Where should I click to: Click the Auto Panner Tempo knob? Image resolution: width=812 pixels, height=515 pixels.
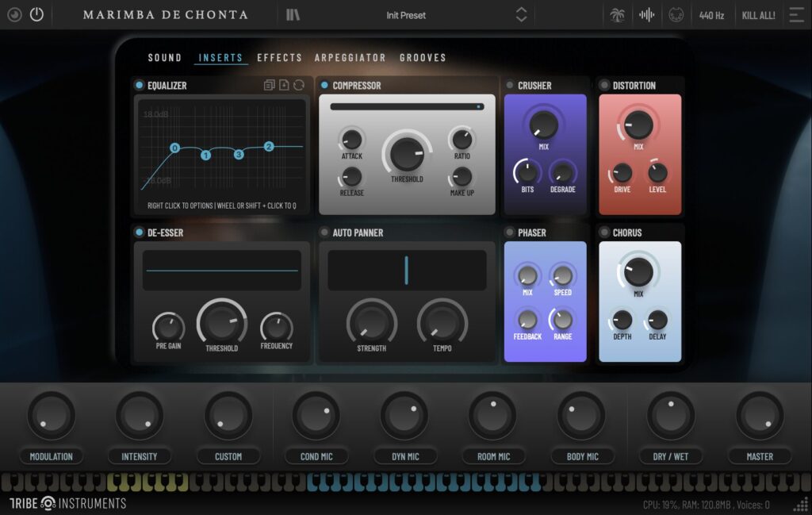pyautogui.click(x=442, y=323)
